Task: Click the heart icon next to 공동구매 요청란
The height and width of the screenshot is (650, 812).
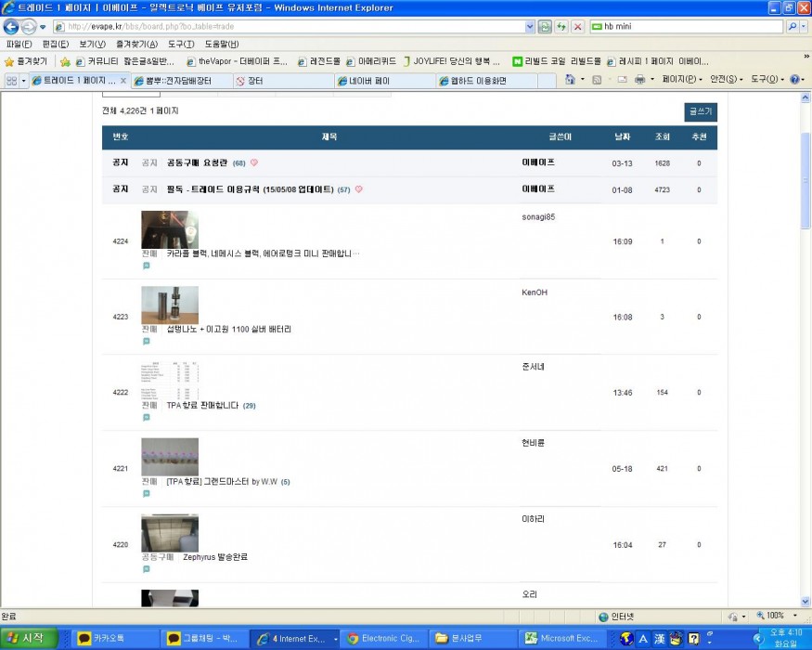Action: (x=254, y=162)
